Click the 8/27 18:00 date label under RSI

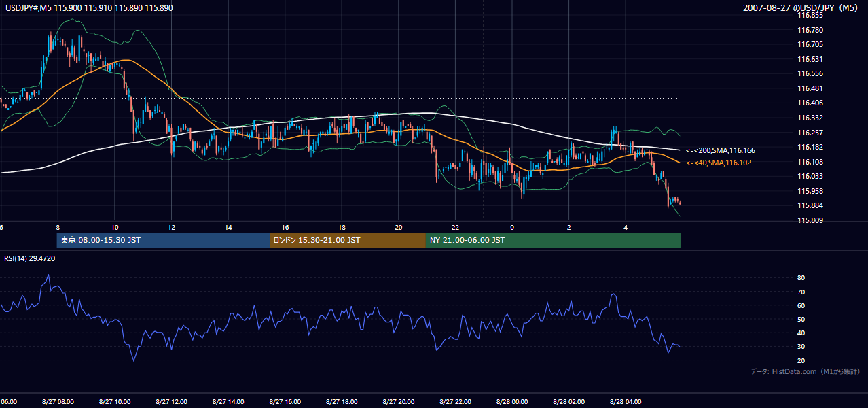[342, 402]
